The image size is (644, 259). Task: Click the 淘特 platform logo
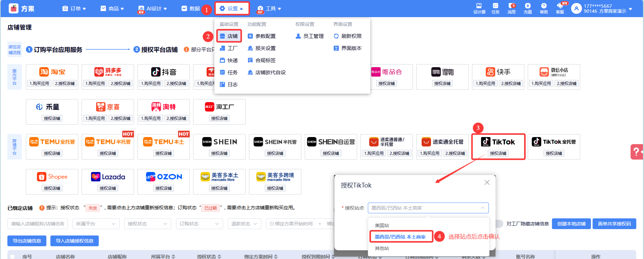[x=164, y=107]
